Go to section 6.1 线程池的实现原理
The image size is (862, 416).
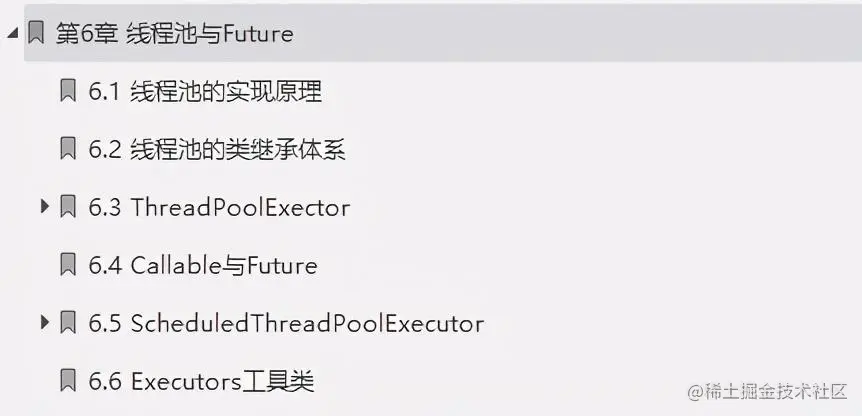[205, 92]
